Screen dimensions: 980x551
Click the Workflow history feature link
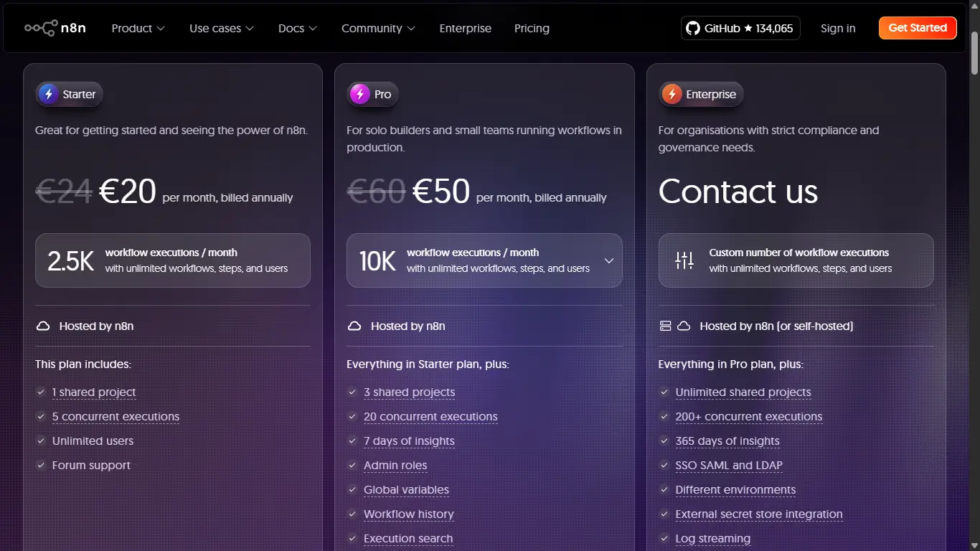pyautogui.click(x=409, y=514)
